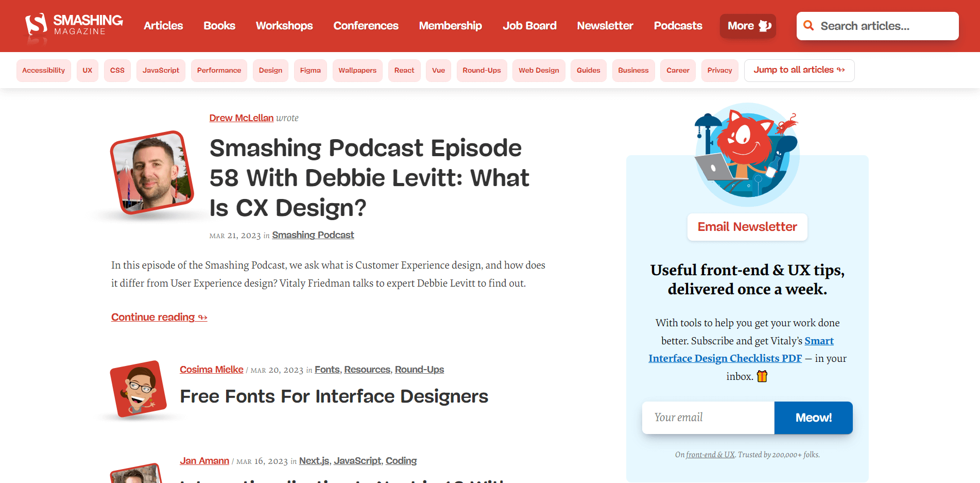Select the Wallpapers category tag
Viewport: 980px width, 483px height.
coord(357,71)
